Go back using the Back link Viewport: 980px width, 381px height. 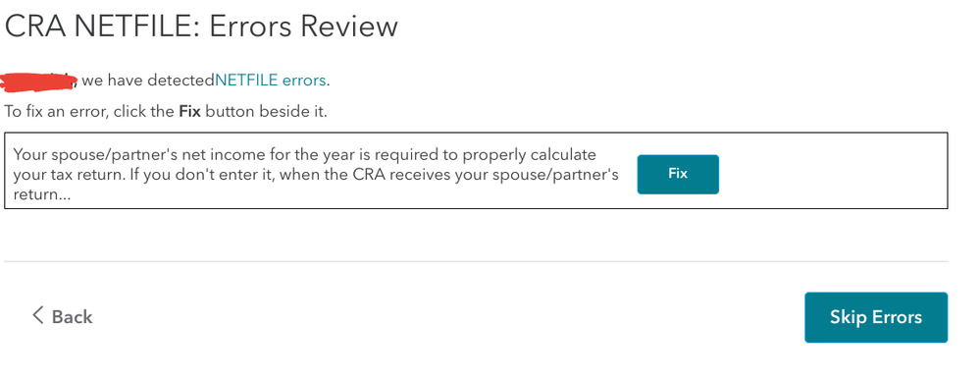[62, 316]
